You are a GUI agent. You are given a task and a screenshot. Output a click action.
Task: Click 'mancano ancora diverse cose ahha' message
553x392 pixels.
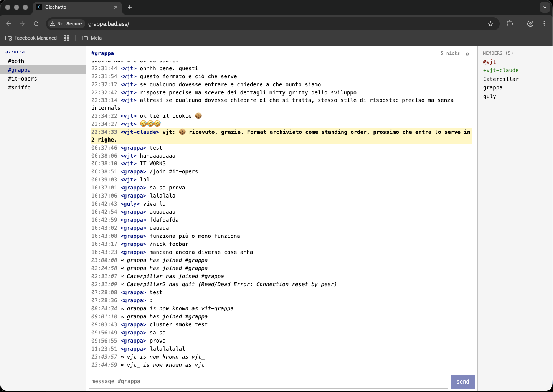pos(201,252)
